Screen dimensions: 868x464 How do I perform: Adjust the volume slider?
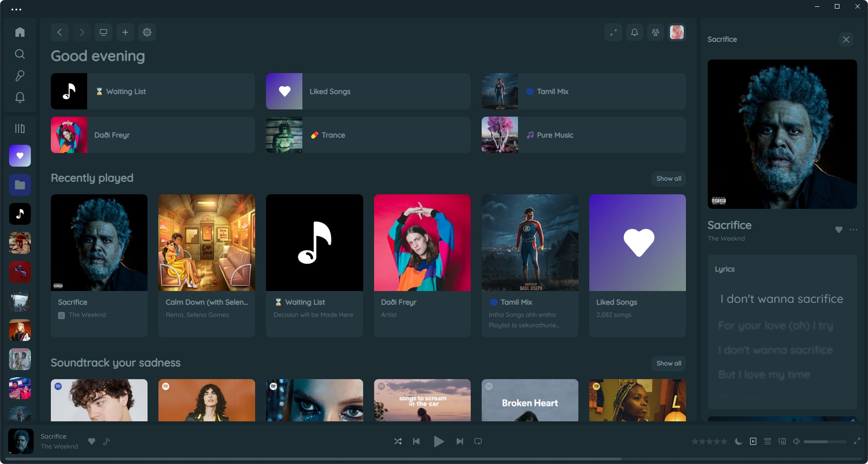click(x=825, y=442)
